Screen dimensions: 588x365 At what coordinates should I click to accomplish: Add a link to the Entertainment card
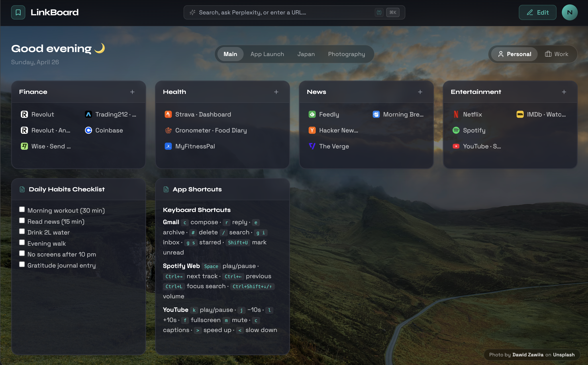point(564,92)
